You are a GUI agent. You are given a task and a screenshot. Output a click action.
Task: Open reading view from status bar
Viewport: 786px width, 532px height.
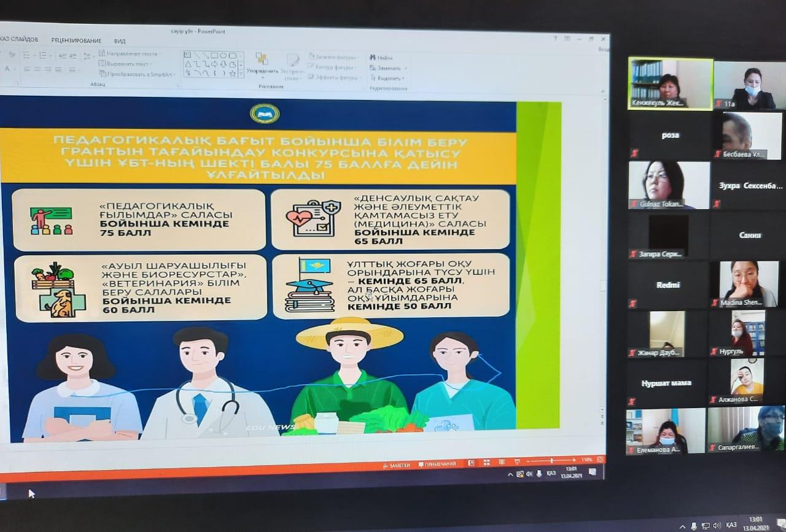coord(502,462)
